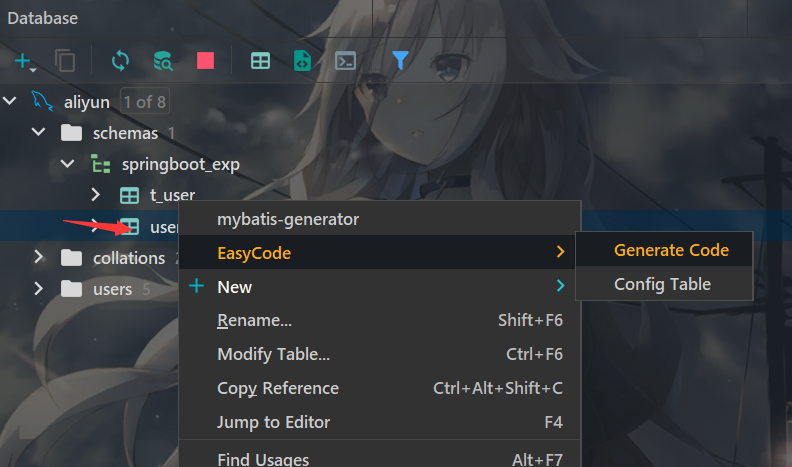Choose Generate Code in the submenu
The height and width of the screenshot is (467, 792).
pos(664,250)
